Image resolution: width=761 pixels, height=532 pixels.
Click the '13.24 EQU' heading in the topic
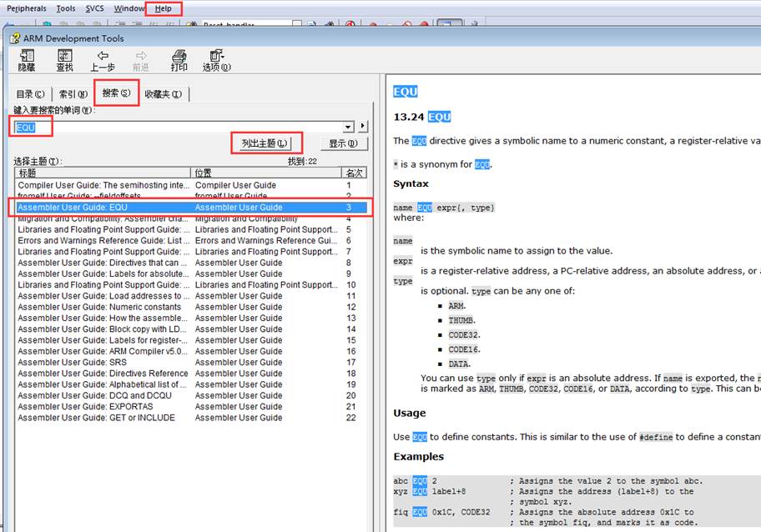422,117
